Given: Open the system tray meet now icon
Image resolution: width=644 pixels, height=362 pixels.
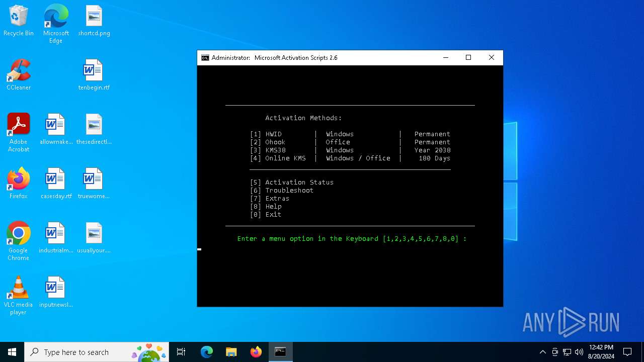Looking at the screenshot, I should point(555,352).
